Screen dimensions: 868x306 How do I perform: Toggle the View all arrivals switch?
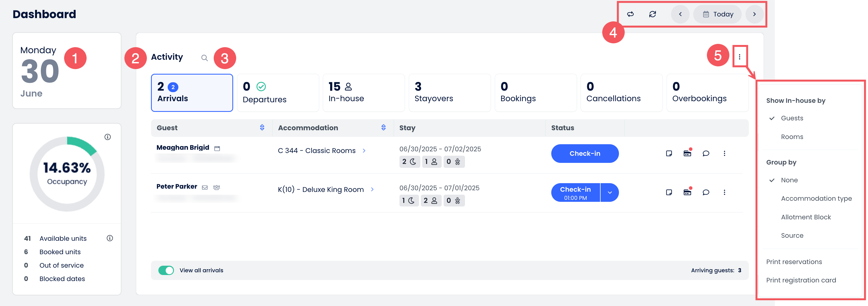click(x=166, y=270)
